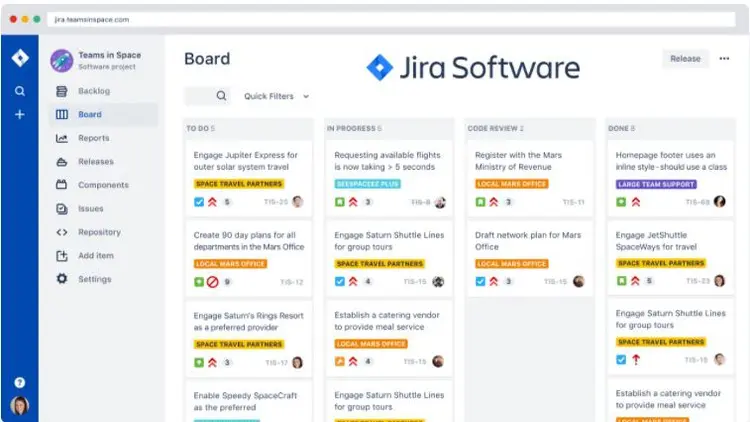Screen dimensions: 750x422
Task: Go to Releases in the sidebar
Action: [x=96, y=162]
